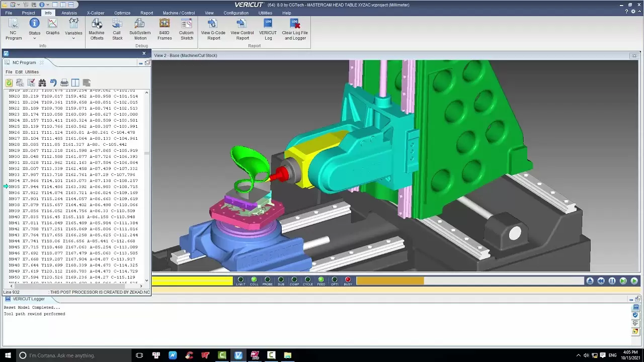Toggle the COLL collision indicator light
This screenshot has width=644, height=362.
254,280
